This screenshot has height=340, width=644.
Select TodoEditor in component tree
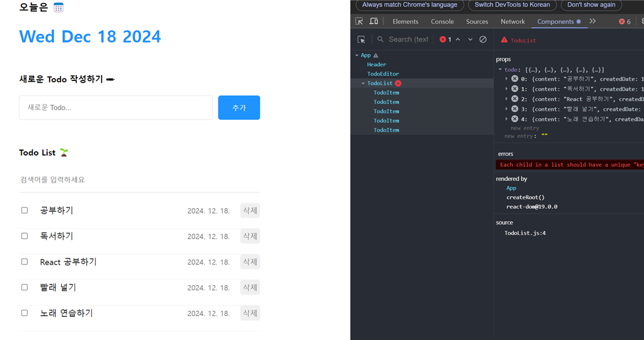[383, 74]
